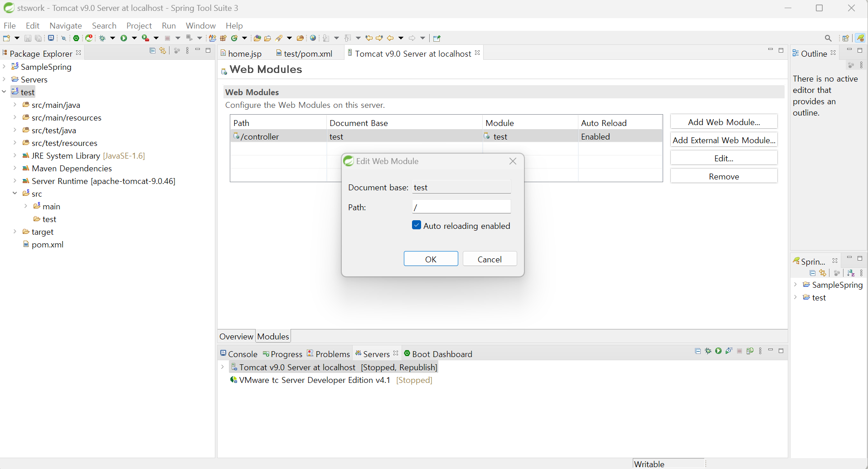
Task: Open the Project menu
Action: pos(139,25)
